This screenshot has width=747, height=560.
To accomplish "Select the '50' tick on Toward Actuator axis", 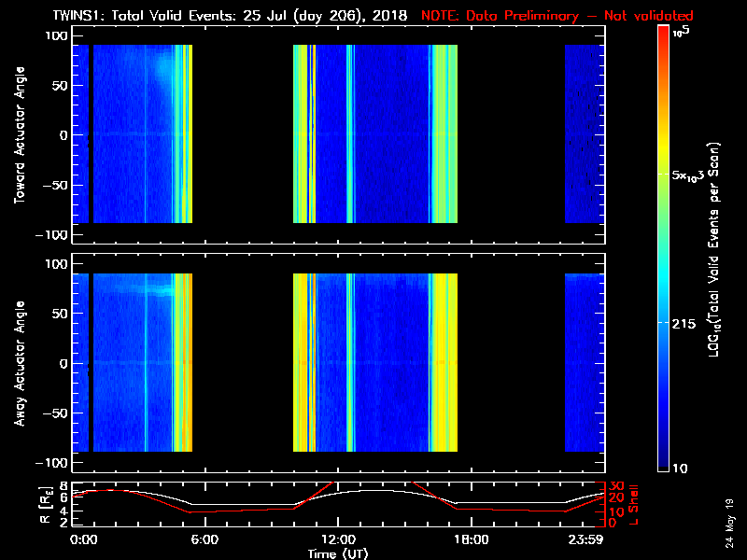I will [x=61, y=86].
